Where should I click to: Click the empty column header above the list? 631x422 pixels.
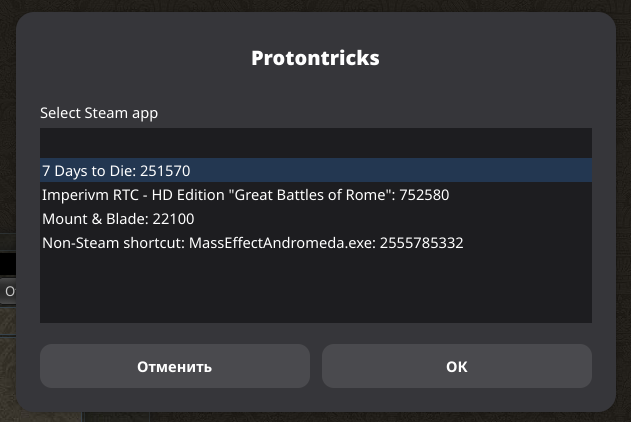315,141
